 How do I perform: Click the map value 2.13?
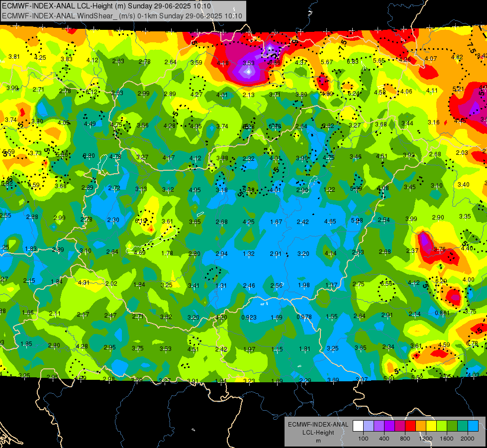coord(248,95)
